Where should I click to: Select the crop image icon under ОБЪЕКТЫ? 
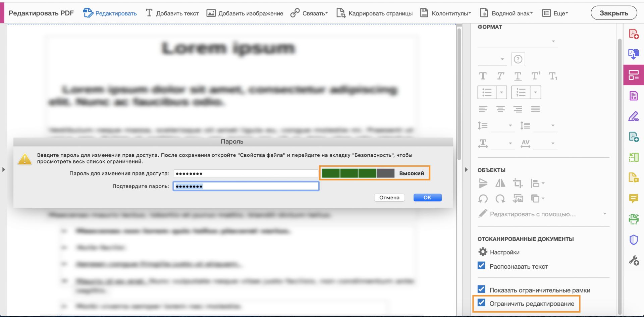518,183
